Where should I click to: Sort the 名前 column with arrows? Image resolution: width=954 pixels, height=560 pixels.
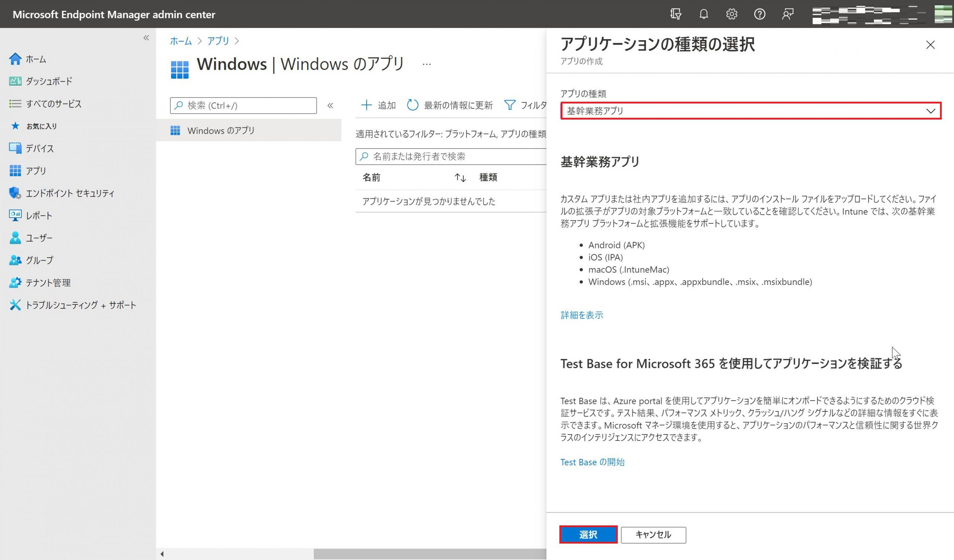point(460,178)
